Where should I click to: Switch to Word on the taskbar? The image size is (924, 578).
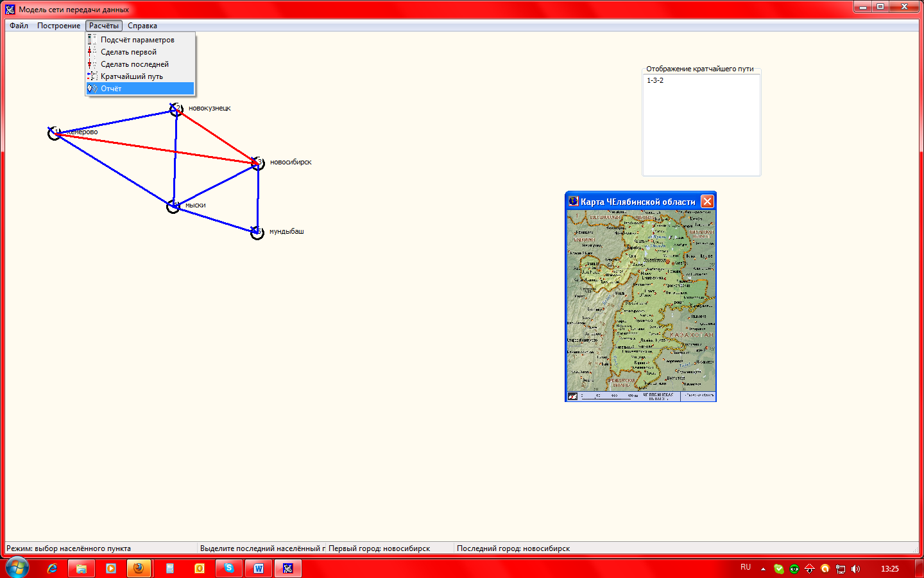point(259,568)
